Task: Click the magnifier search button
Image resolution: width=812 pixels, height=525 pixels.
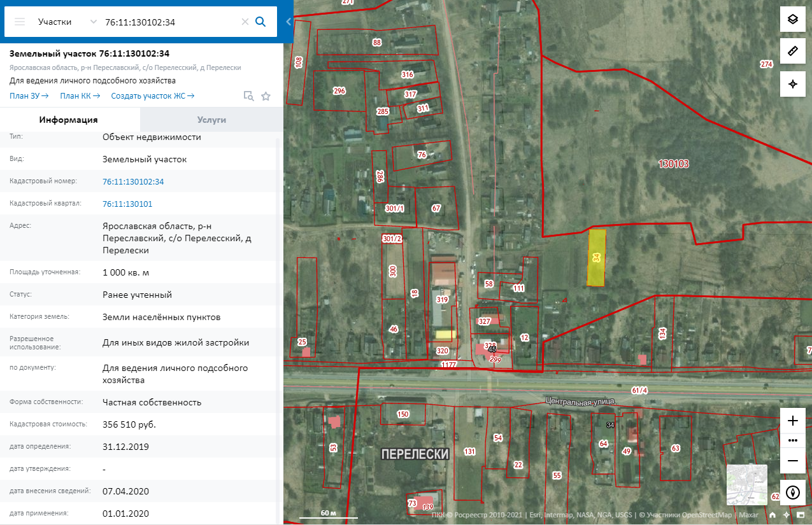Action: click(260, 22)
